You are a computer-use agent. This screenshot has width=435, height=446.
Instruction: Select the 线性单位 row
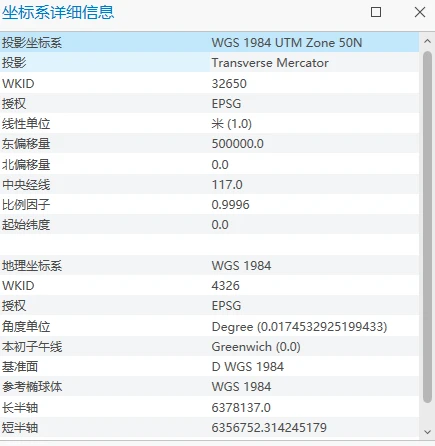tap(209, 124)
